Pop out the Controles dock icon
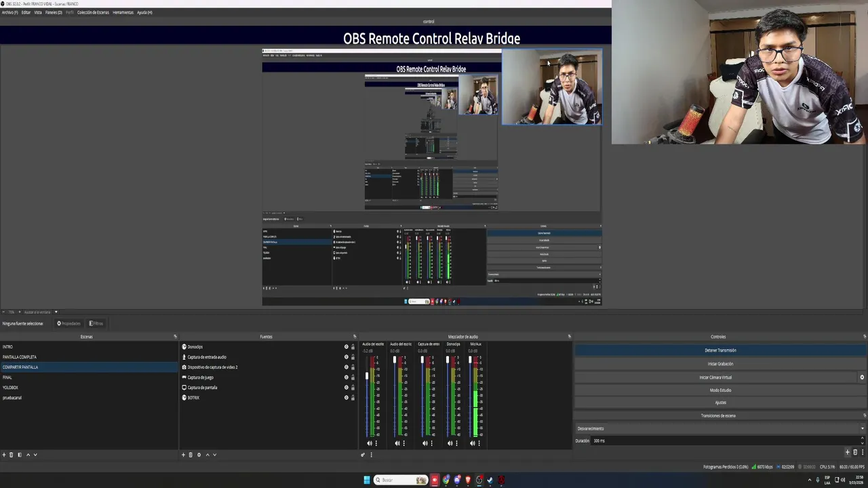 pos(865,336)
